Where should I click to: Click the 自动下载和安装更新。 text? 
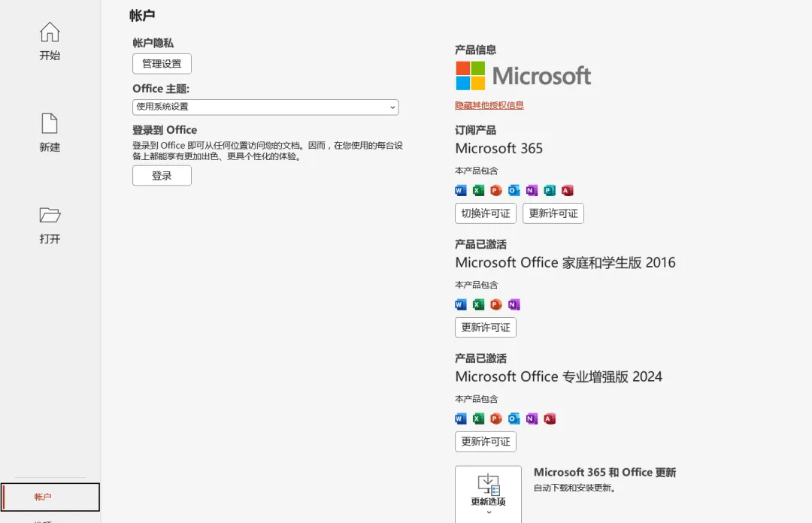coord(574,488)
